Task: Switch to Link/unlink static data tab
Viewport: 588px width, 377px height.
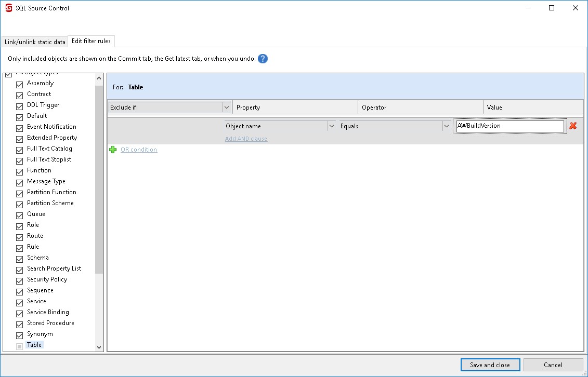Action: (35, 42)
